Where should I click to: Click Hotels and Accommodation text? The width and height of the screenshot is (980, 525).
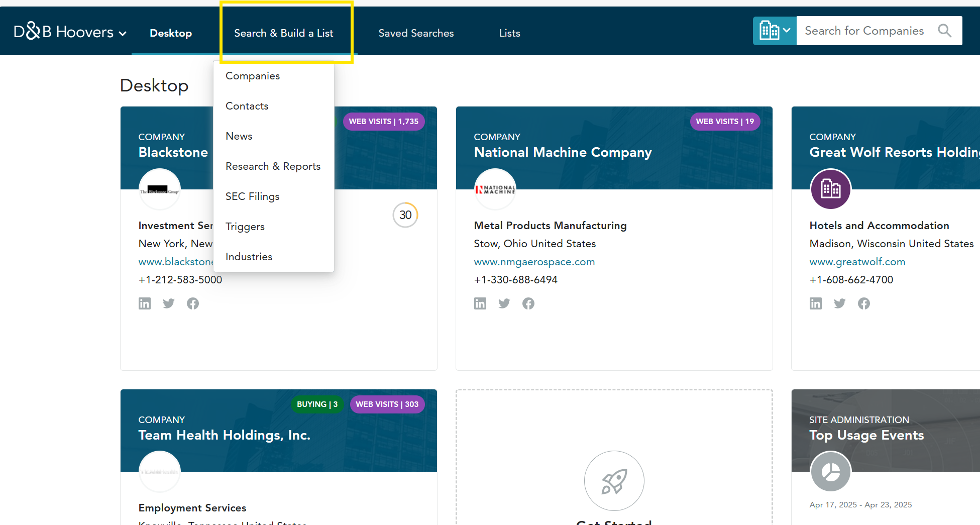coord(880,226)
